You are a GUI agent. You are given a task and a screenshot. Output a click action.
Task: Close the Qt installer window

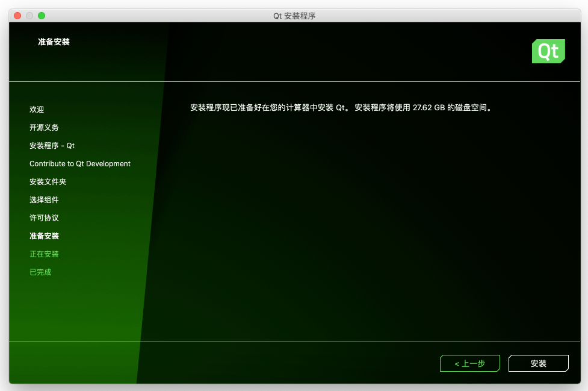17,16
